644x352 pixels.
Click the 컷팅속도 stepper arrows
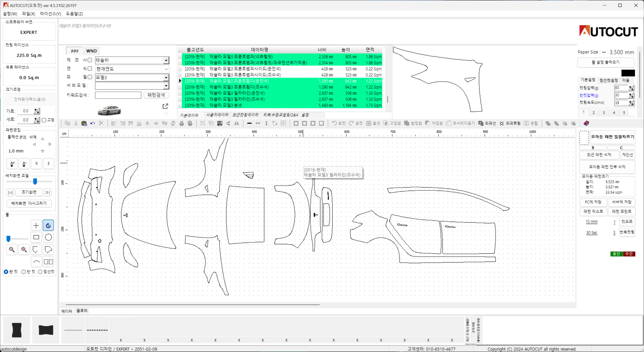pyautogui.click(x=631, y=103)
